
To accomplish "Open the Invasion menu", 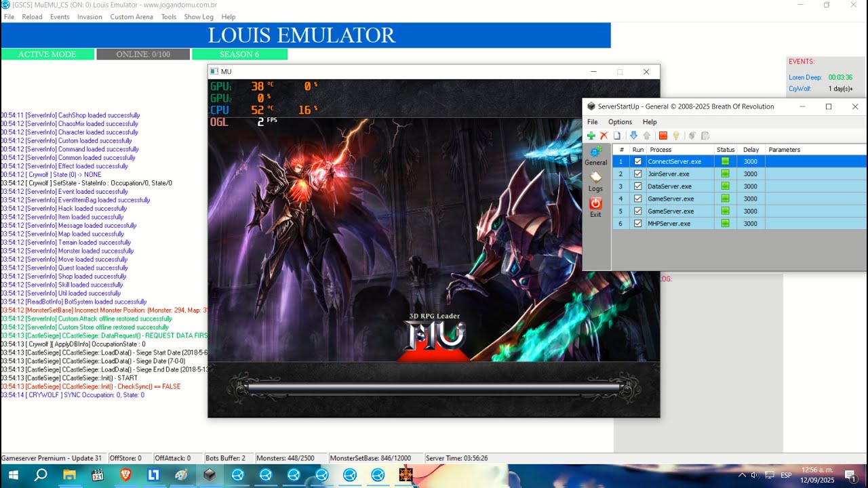I will (x=90, y=17).
